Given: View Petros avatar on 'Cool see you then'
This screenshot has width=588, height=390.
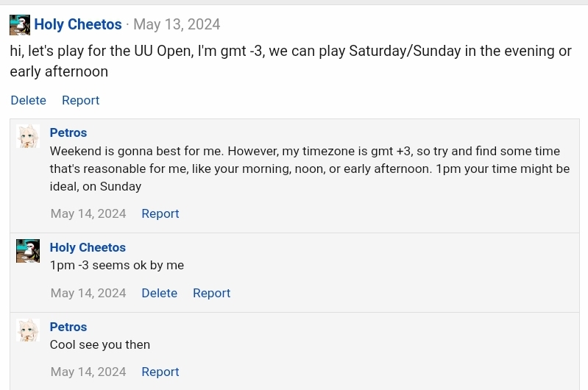Looking at the screenshot, I should (28, 330).
